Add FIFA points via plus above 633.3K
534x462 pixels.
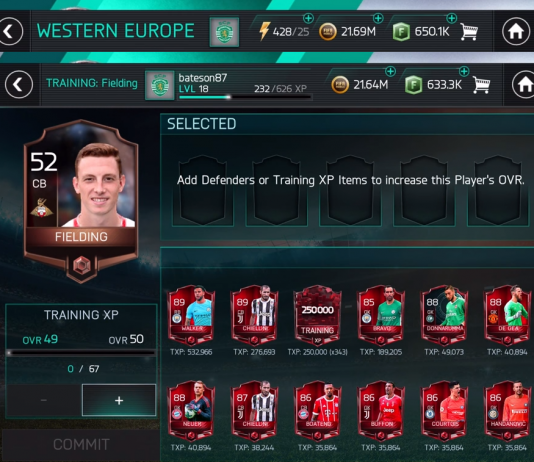point(464,72)
